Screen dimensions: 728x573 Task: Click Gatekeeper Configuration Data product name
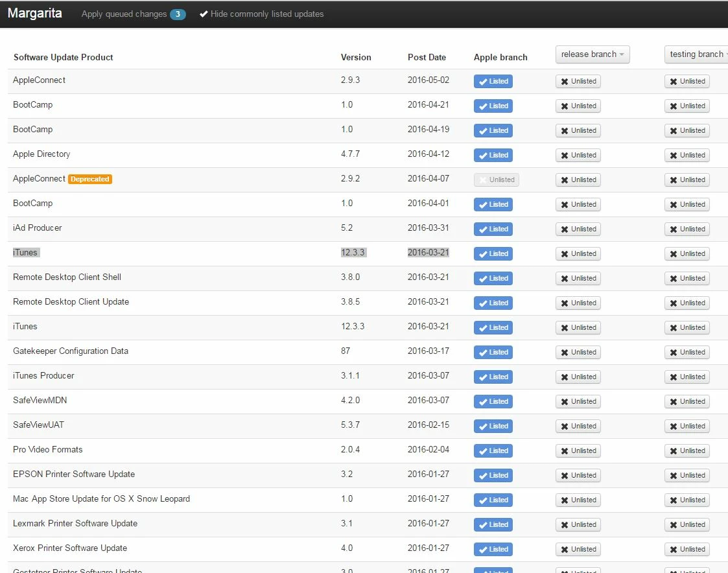pos(71,351)
